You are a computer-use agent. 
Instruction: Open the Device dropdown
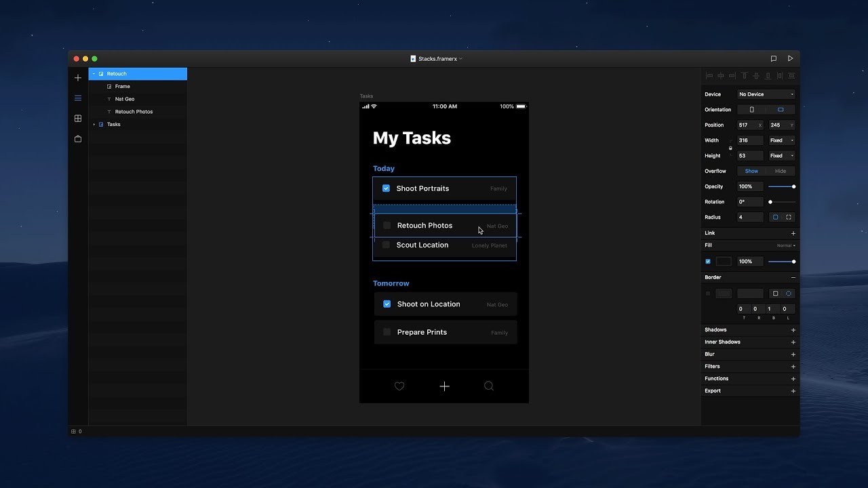click(x=766, y=95)
